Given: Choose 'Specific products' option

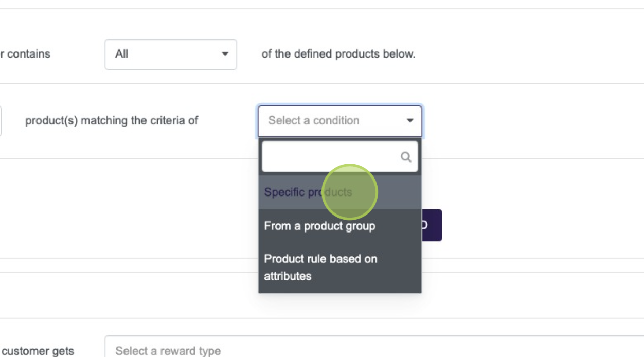Looking at the screenshot, I should click(308, 192).
